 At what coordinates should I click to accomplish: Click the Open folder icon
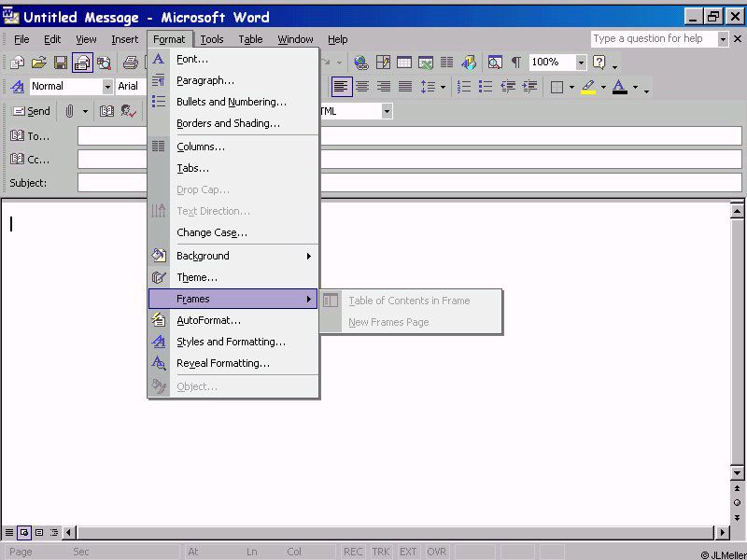pyautogui.click(x=39, y=63)
